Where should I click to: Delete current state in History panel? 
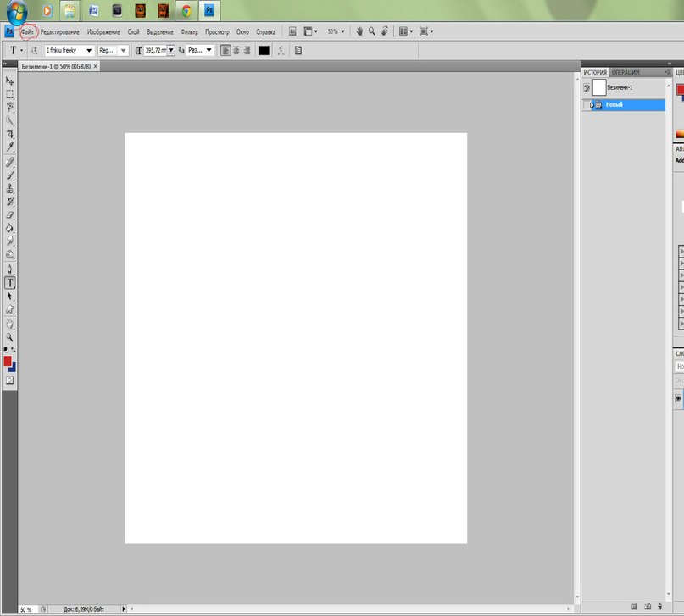point(660,607)
